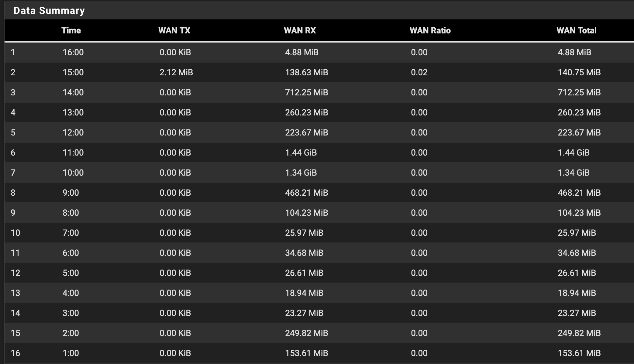Select the 12:00 time cell
Screen dimensions: 634x364
tap(73, 132)
